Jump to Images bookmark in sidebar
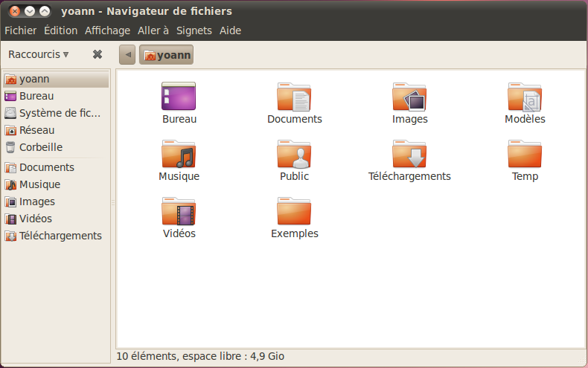The image size is (588, 368). tap(56, 202)
